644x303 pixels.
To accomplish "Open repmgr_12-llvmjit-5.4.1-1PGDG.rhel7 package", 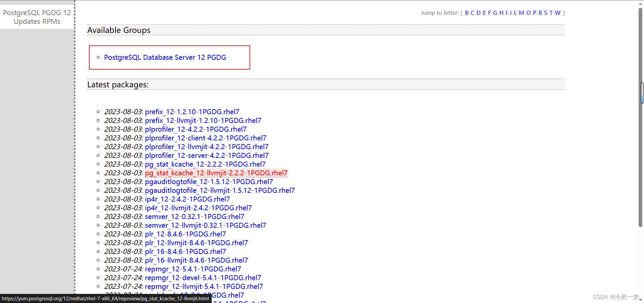I will (204, 287).
